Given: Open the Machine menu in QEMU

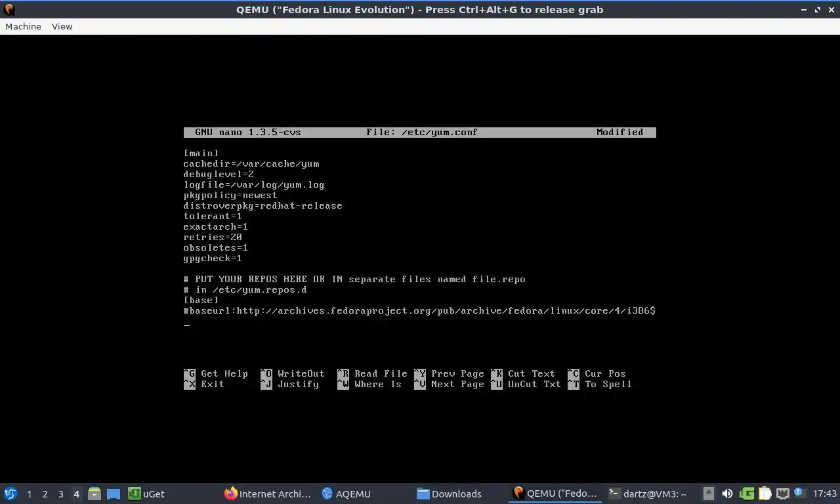Looking at the screenshot, I should coord(23,26).
